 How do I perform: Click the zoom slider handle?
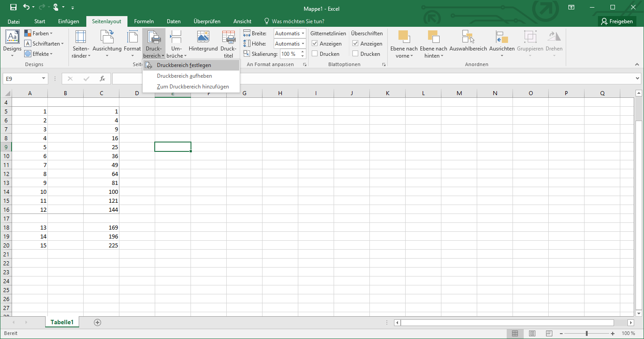pyautogui.click(x=587, y=334)
